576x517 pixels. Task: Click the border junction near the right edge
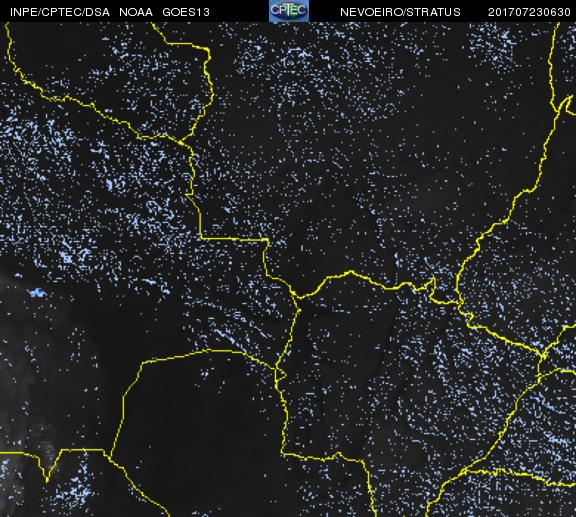(543, 355)
